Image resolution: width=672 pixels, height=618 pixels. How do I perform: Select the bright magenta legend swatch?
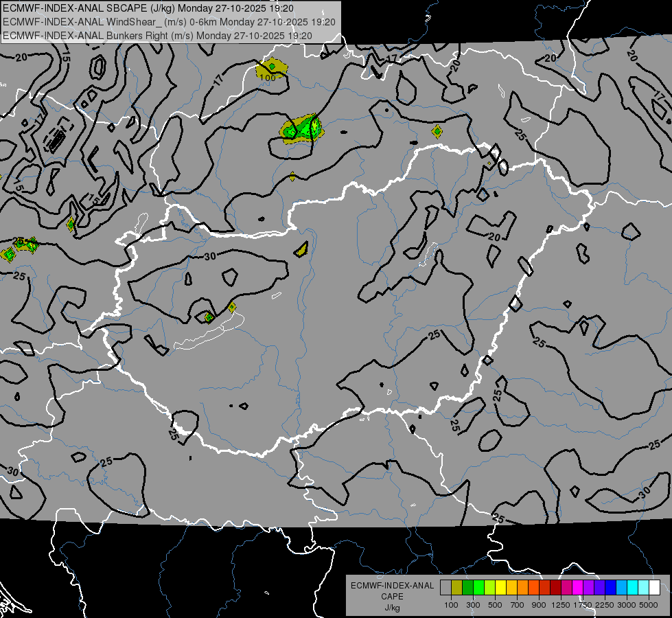pyautogui.click(x=578, y=588)
